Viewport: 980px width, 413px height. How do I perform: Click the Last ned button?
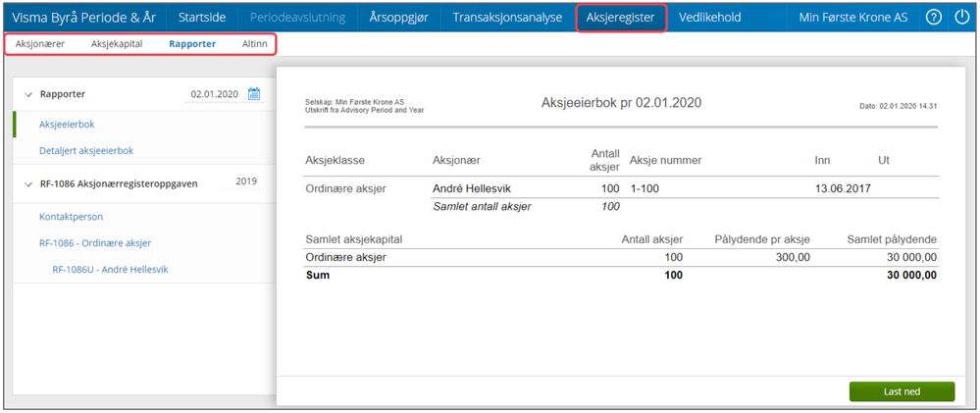[x=901, y=391]
